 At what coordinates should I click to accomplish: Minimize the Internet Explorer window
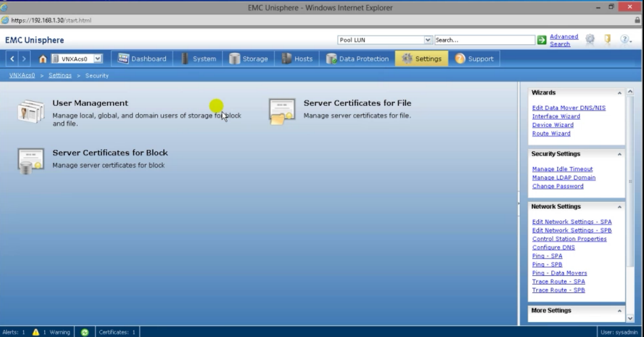(x=598, y=7)
